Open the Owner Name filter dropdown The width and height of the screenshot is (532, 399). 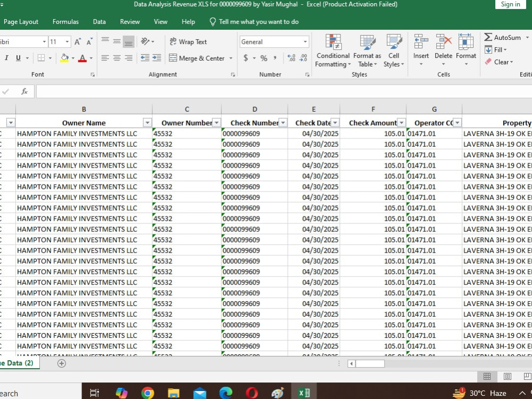pos(147,123)
